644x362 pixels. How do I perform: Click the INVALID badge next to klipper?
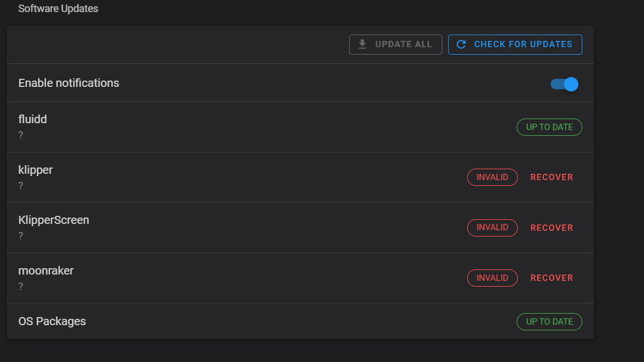click(x=492, y=177)
